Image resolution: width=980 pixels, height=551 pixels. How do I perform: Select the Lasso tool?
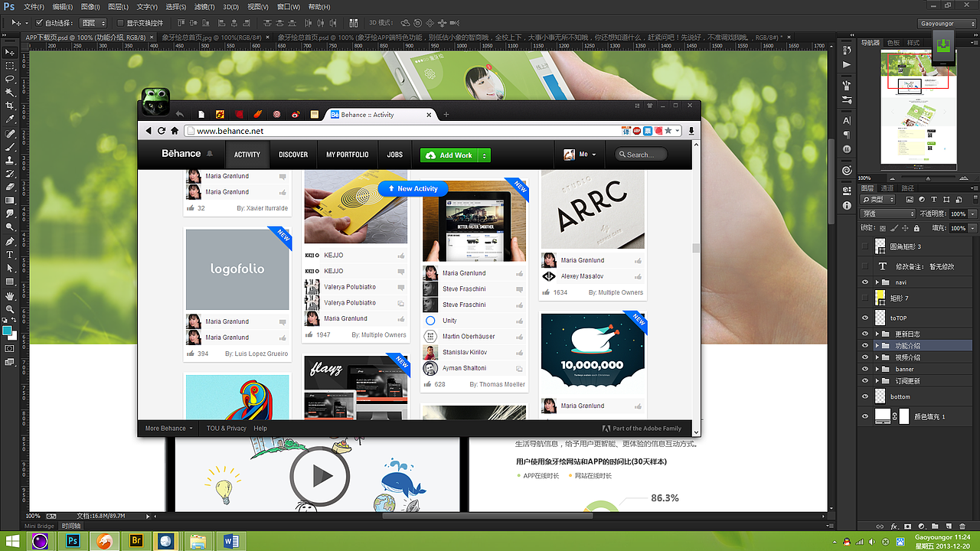pyautogui.click(x=10, y=79)
